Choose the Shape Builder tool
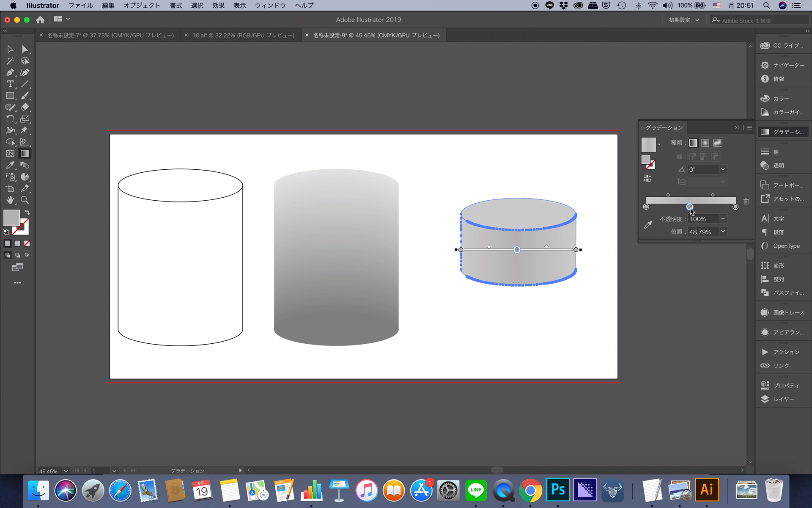 click(10, 142)
